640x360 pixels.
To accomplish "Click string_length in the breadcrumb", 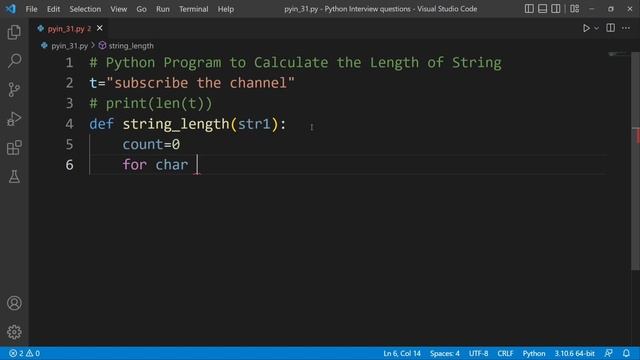I will coord(131,46).
